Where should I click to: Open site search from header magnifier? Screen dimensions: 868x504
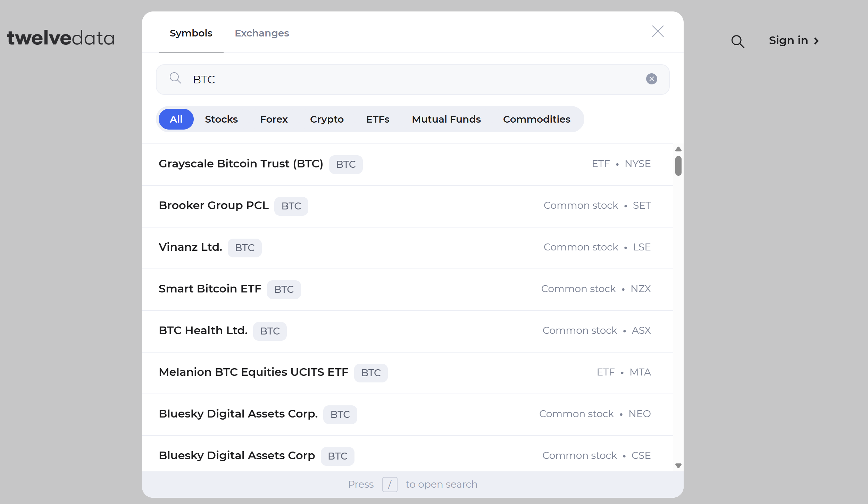click(737, 41)
